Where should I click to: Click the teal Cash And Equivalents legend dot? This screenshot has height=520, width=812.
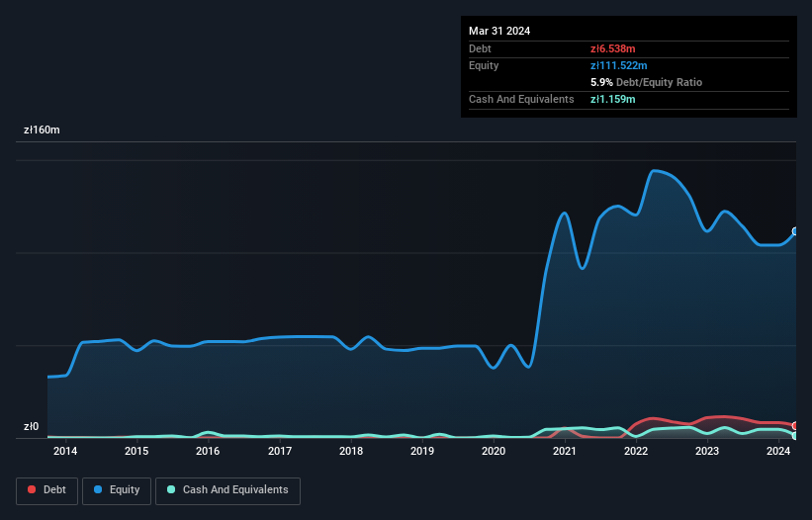coord(171,489)
